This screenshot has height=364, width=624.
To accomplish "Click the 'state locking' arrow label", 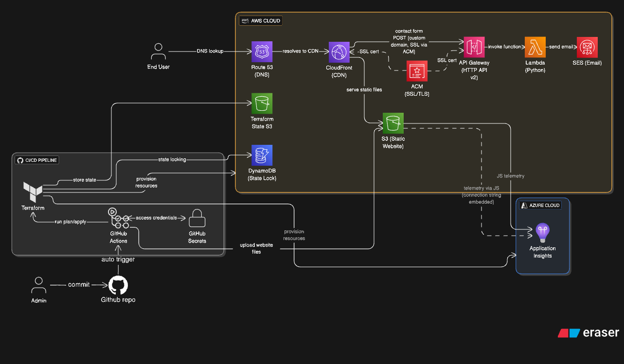I will tap(172, 159).
